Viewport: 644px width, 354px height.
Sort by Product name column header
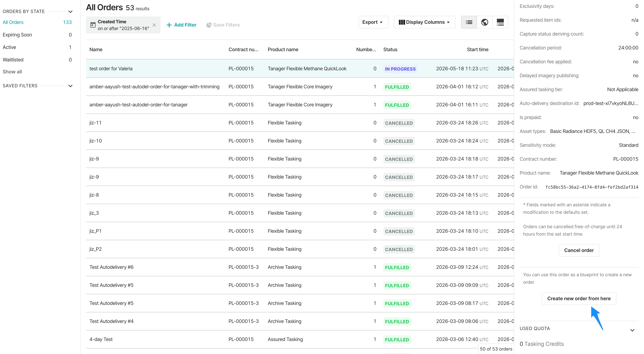[283, 49]
